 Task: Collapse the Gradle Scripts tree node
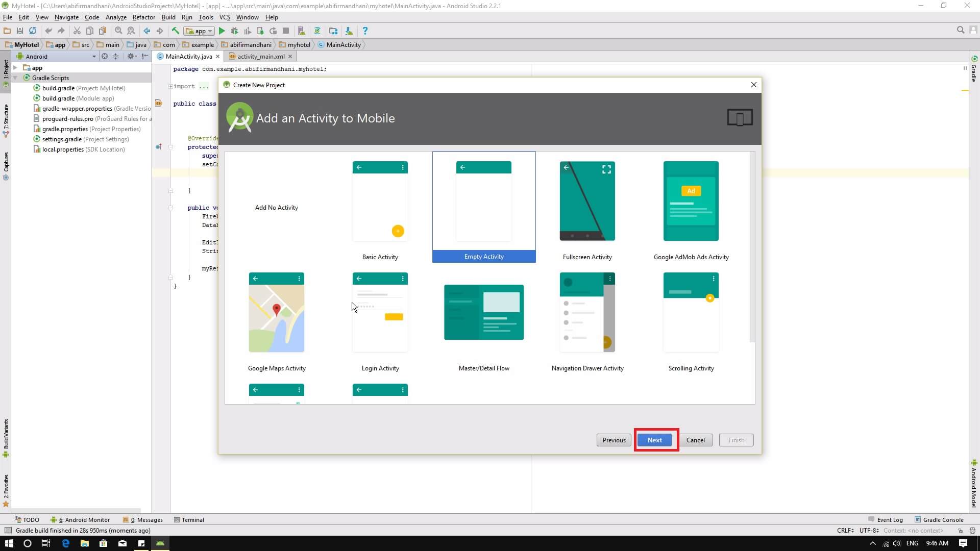point(16,78)
